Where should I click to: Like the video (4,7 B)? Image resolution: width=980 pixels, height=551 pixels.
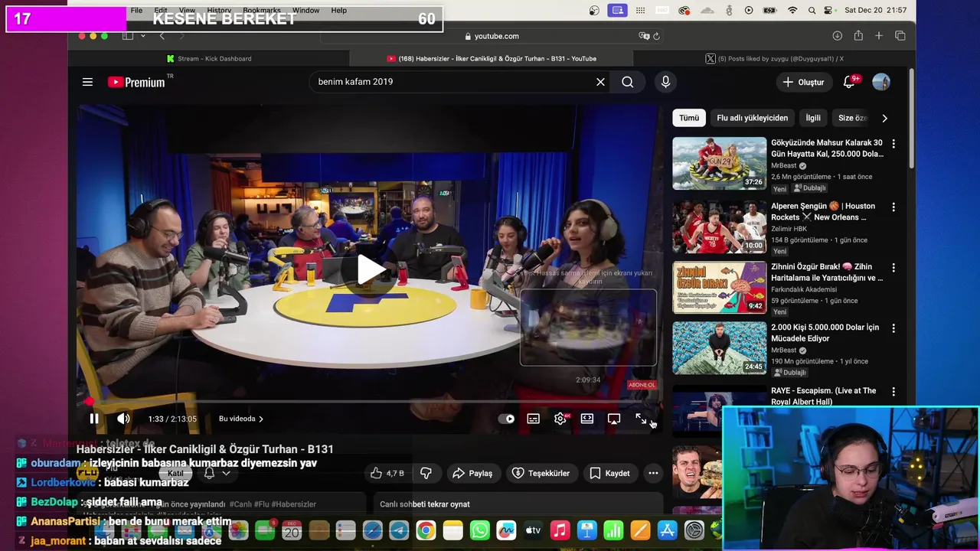click(387, 473)
